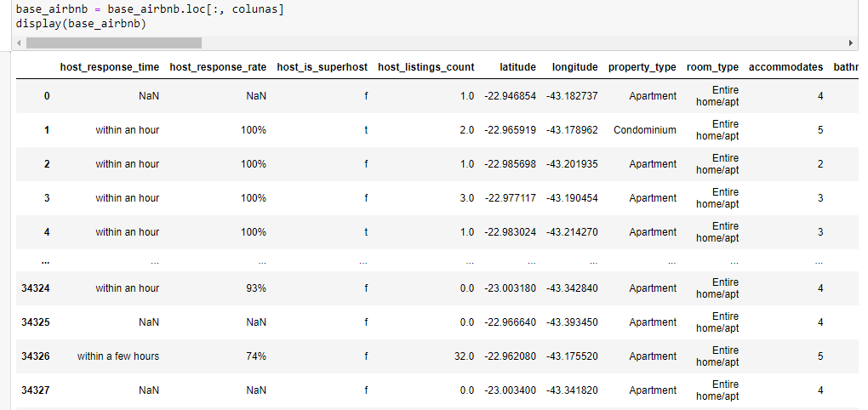The image size is (868, 410).
Task: Click the 100% response rate in row 2
Action: point(254,164)
